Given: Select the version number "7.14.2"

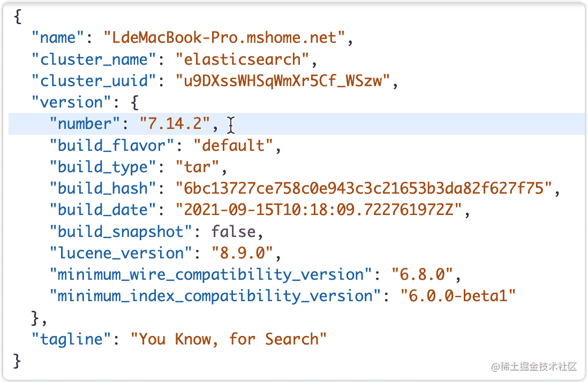Looking at the screenshot, I should [x=175, y=124].
